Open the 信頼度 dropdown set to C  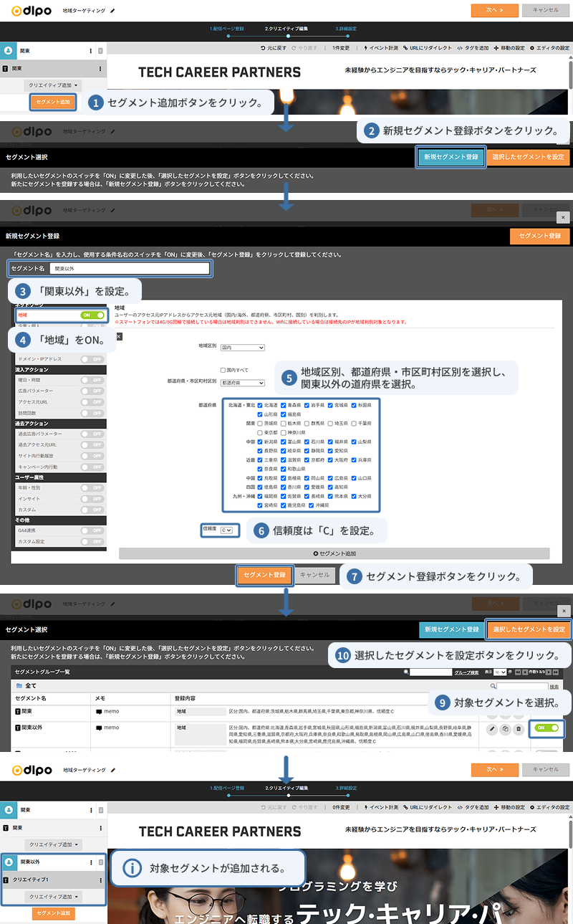[226, 530]
